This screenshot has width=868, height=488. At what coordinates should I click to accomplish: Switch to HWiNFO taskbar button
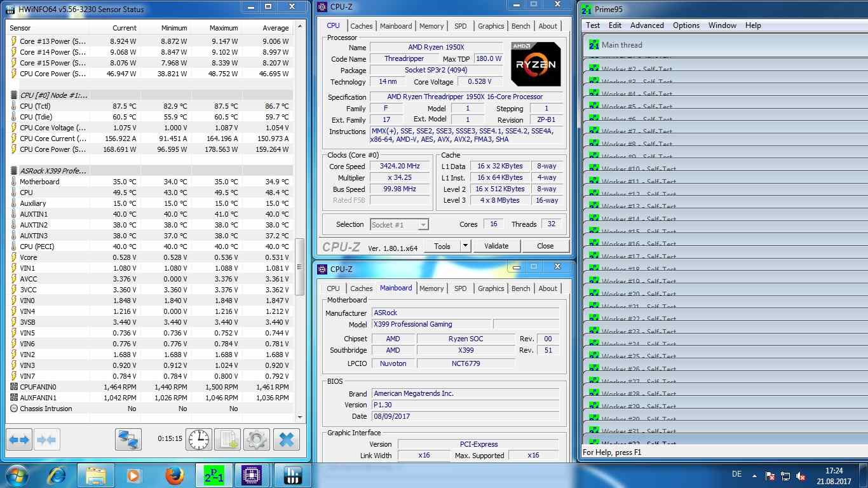click(292, 475)
